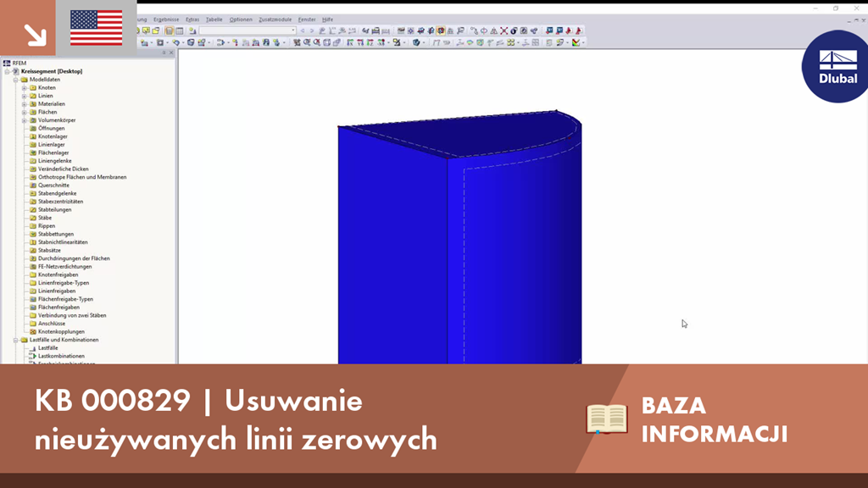Go to next load case arrow
This screenshot has width=868, height=488.
(x=312, y=31)
